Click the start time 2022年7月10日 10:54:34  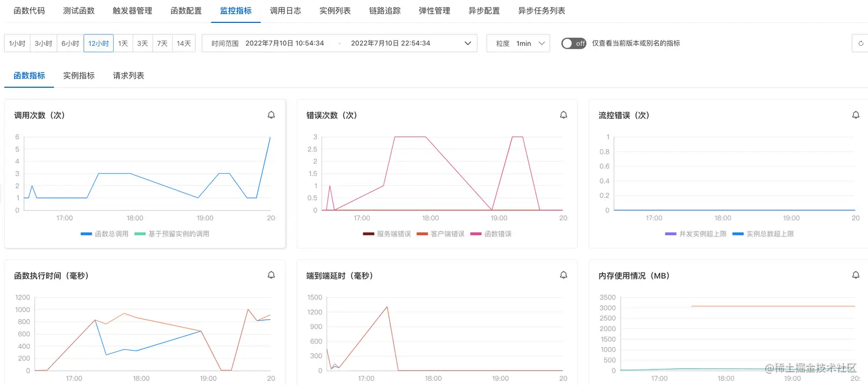pyautogui.click(x=285, y=44)
